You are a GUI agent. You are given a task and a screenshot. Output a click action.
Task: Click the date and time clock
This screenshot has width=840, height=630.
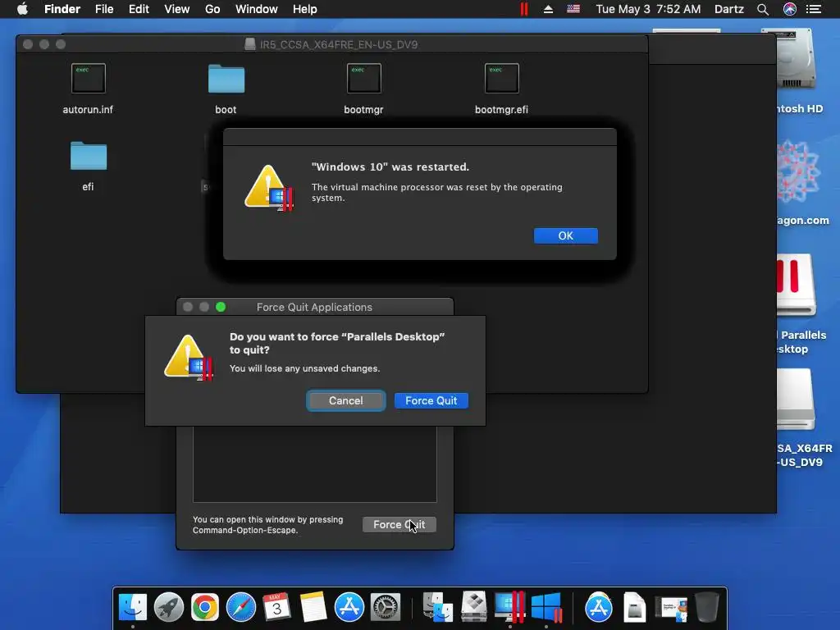tap(648, 9)
